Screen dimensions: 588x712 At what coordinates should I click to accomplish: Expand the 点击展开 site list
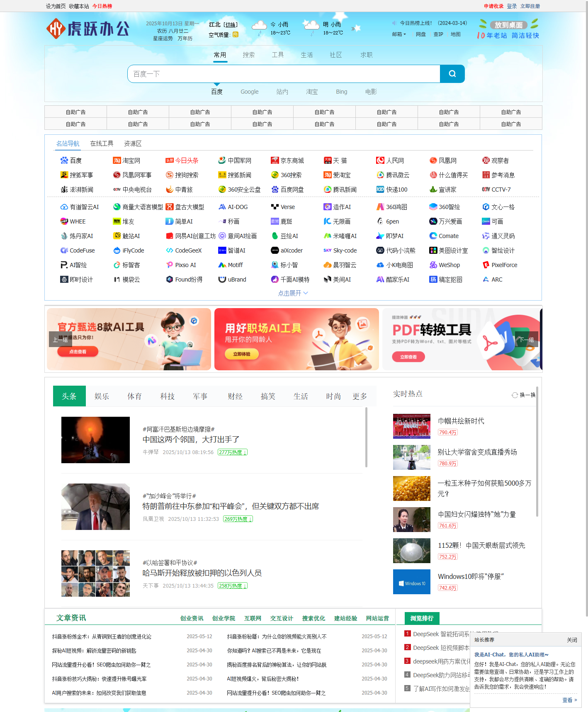[x=293, y=293]
